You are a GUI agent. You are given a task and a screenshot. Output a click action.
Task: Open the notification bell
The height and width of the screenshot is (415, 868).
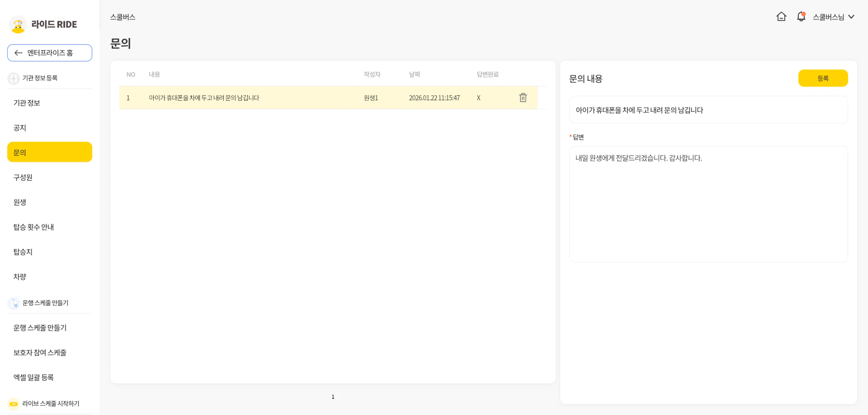coord(801,17)
